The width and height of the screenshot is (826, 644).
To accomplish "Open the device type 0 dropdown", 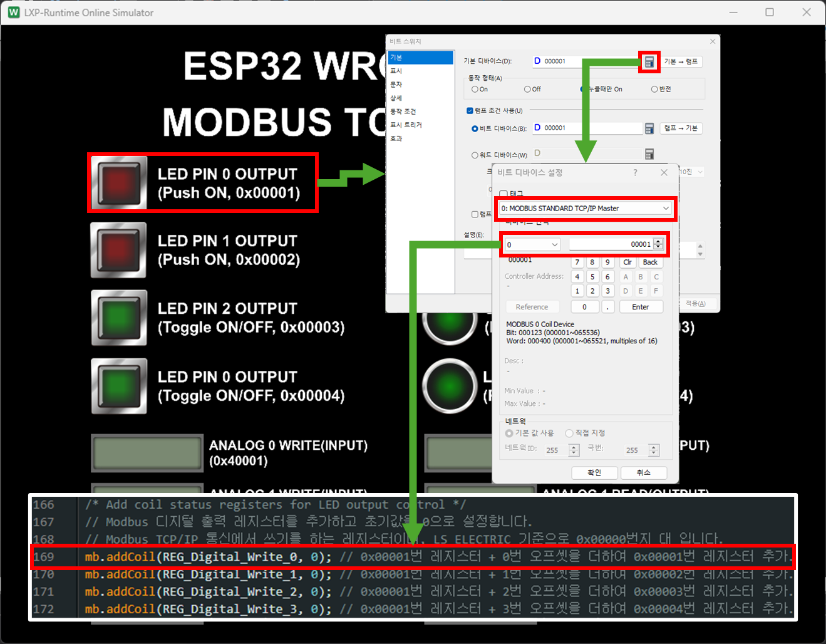I will coord(532,244).
